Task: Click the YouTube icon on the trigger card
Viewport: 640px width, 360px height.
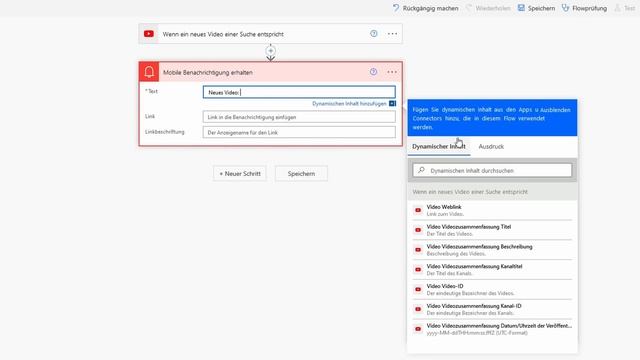Action: tap(149, 34)
